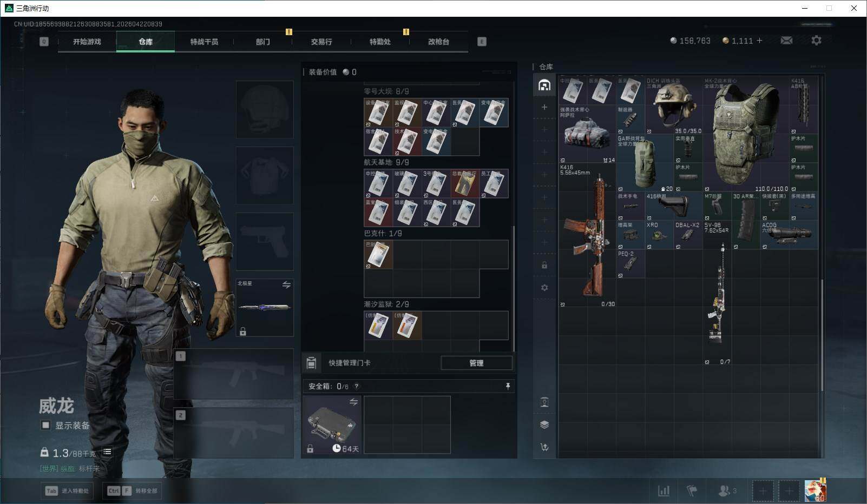The width and height of the screenshot is (867, 504).
Task: Open the friends icon showing 3
Action: [x=727, y=490]
